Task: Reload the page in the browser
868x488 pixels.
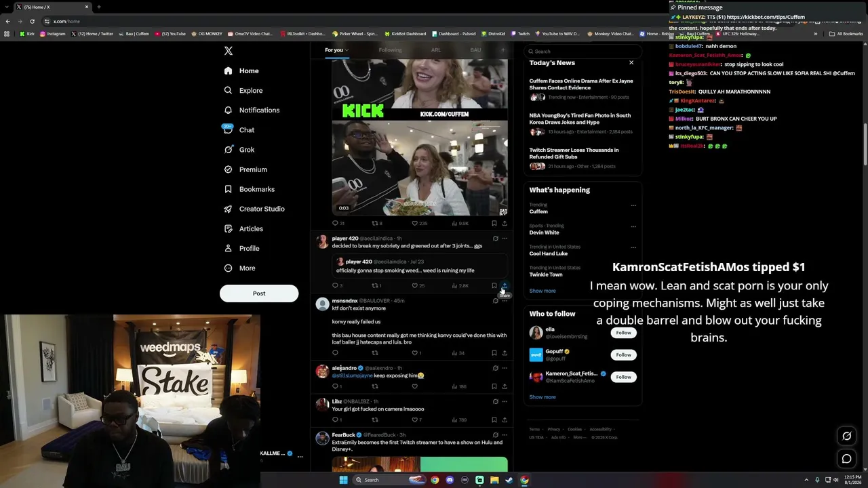Action: click(32, 21)
